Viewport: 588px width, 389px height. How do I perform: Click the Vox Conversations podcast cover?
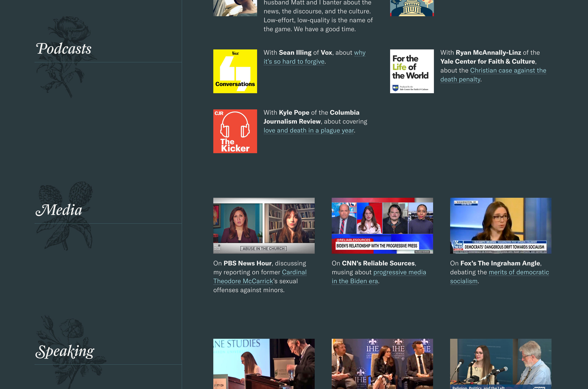tap(235, 71)
